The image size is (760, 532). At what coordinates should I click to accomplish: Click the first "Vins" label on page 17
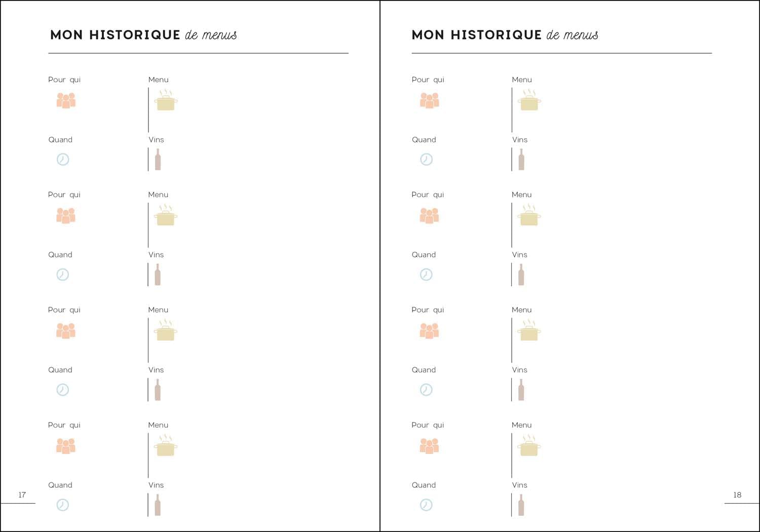pyautogui.click(x=156, y=140)
